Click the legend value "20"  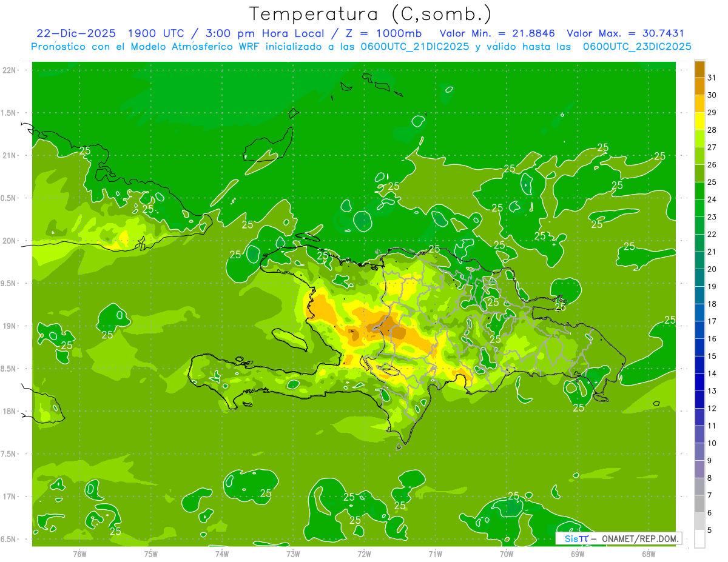pyautogui.click(x=712, y=269)
